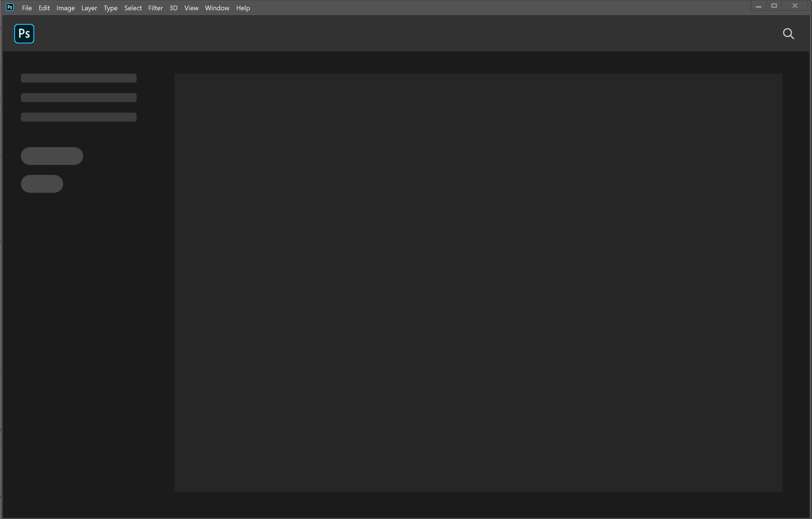
Task: Click the shorter pill-shaped placeholder button
Action: tap(42, 184)
